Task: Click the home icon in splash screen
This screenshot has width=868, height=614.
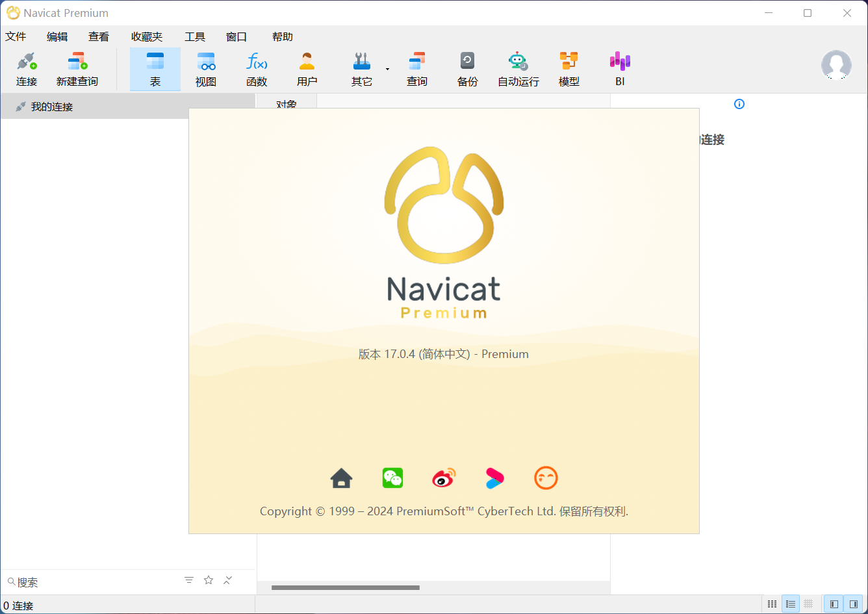Action: click(341, 478)
